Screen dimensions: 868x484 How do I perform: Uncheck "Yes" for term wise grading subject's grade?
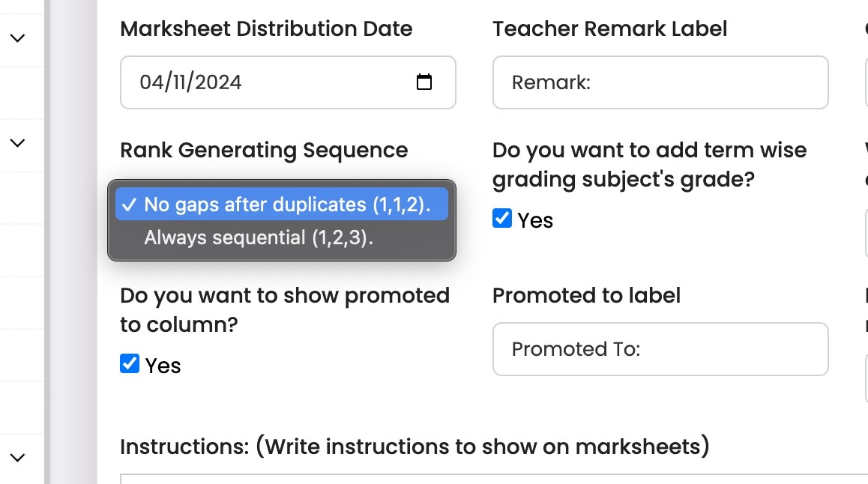pos(501,219)
